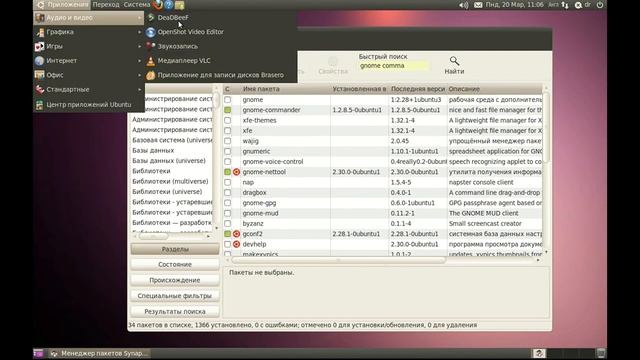Open the Приложения menu

tap(62, 5)
